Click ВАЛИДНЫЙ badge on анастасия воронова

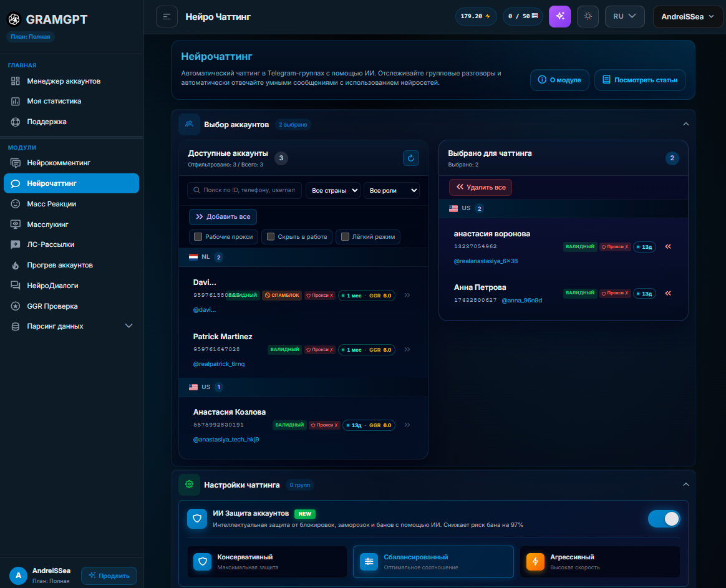[579, 247]
